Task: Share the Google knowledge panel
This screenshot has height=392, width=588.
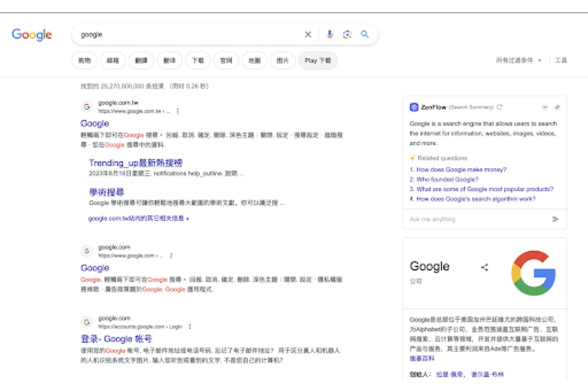Action: (485, 267)
